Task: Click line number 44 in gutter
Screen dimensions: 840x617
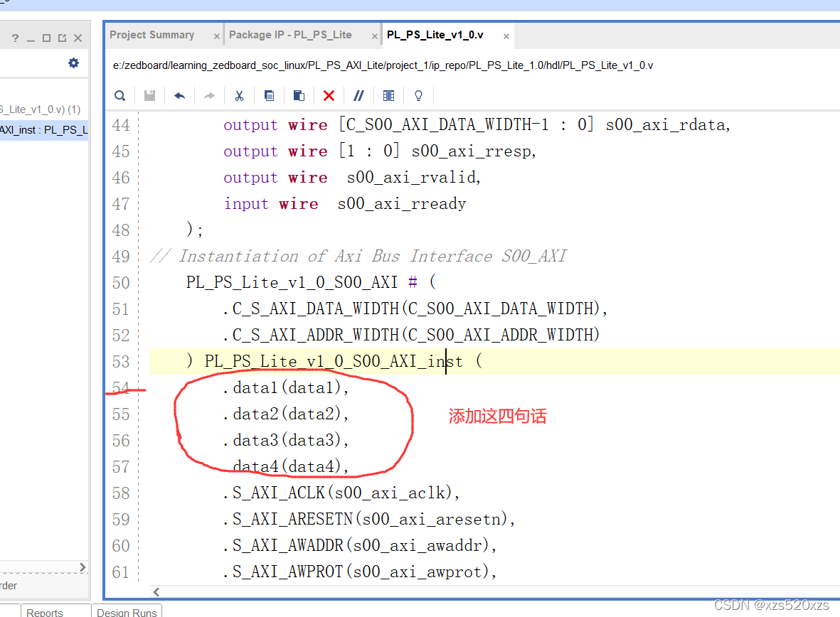Action: point(121,125)
